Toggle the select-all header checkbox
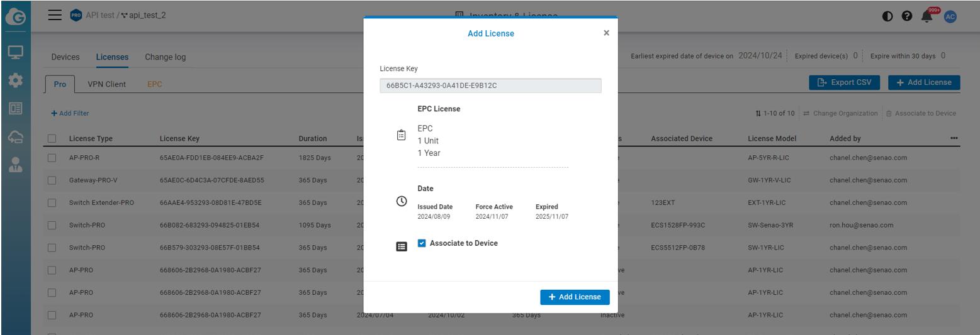 (52, 138)
